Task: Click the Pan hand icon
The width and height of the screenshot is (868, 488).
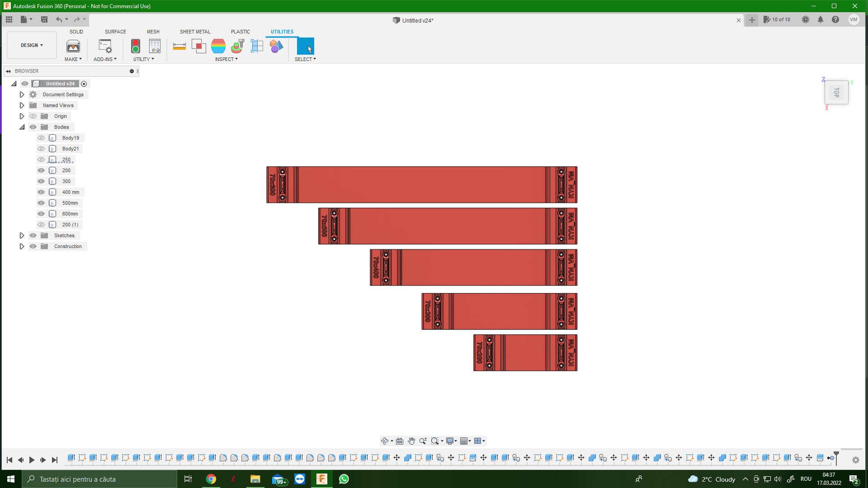Action: point(411,441)
